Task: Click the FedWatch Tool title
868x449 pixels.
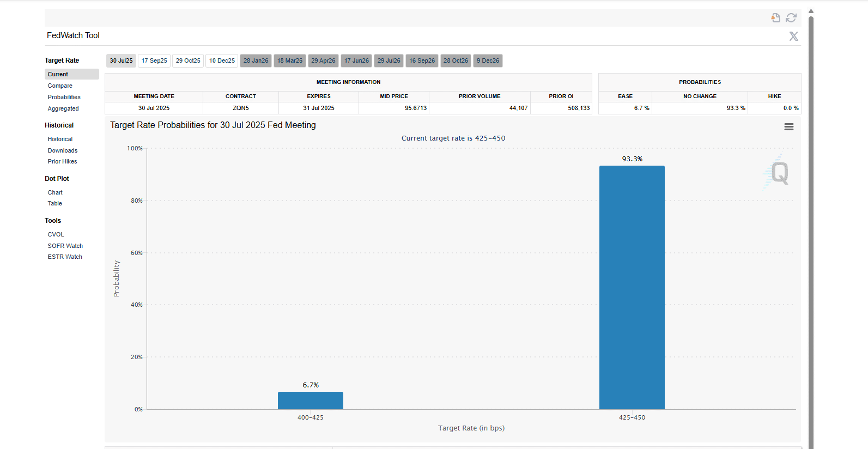Action: click(73, 35)
